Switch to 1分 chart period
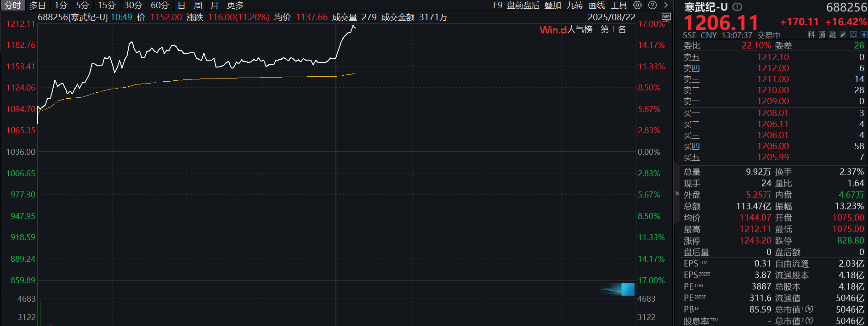The height and width of the screenshot is (326, 868). [x=61, y=5]
